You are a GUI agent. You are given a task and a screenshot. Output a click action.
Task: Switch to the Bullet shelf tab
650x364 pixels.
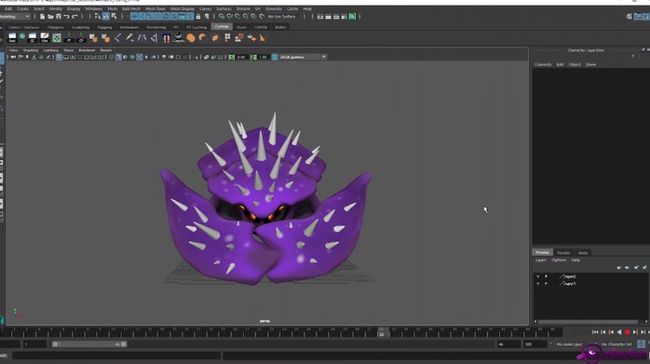coord(281,27)
